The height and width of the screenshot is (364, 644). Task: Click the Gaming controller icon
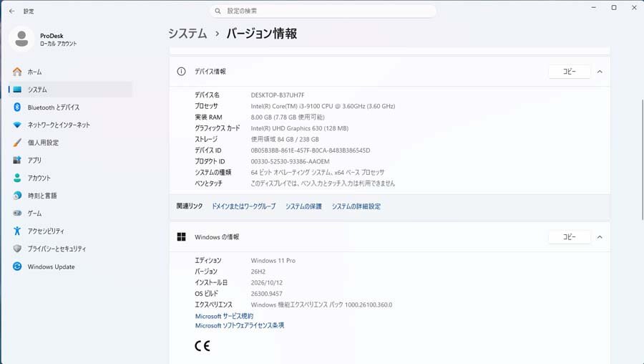point(17,213)
